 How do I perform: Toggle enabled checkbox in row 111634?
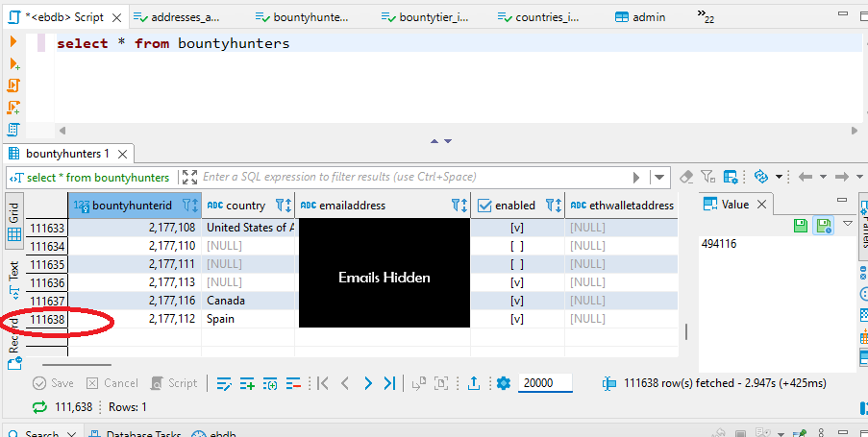pos(517,246)
